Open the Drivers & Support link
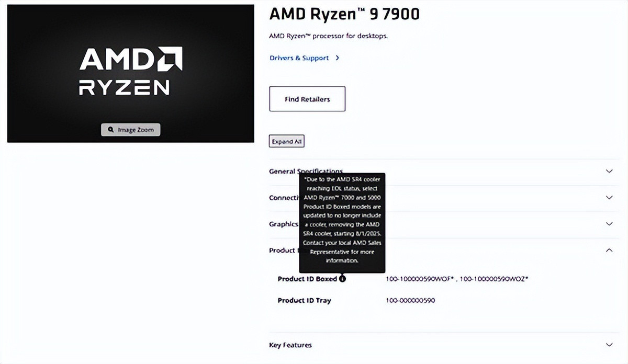 coord(299,58)
